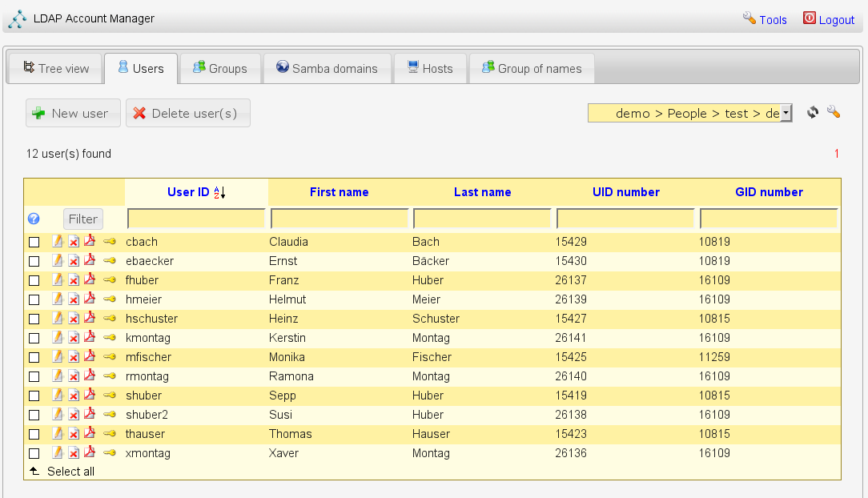Image resolution: width=868 pixels, height=498 pixels.
Task: Click the password key icon for hmeier
Action: (110, 299)
